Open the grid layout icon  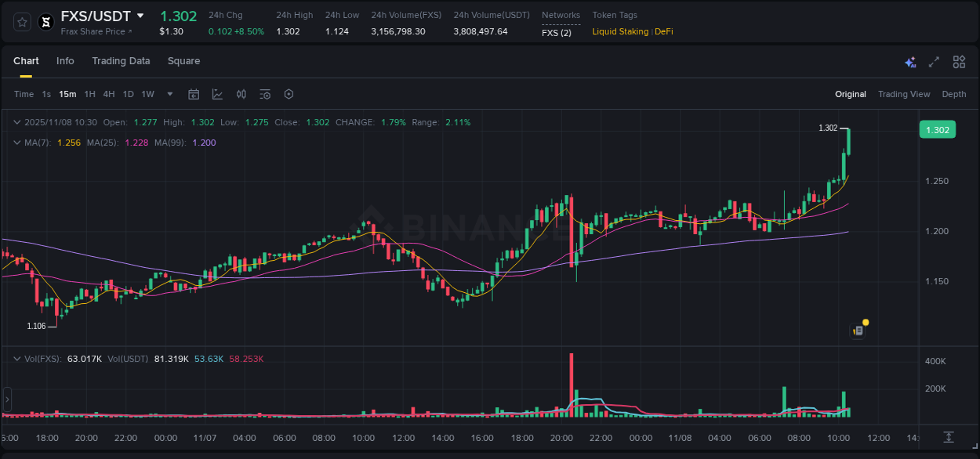click(x=958, y=61)
